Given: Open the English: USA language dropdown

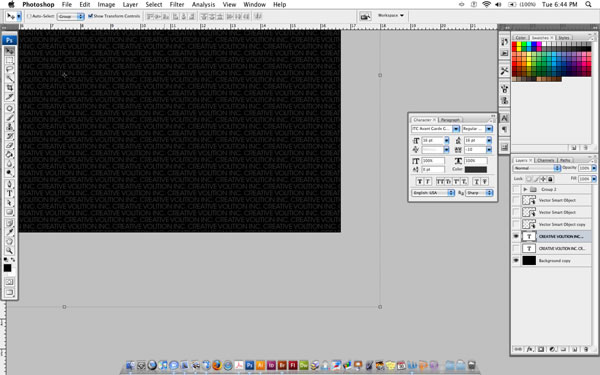Looking at the screenshot, I should pos(433,193).
